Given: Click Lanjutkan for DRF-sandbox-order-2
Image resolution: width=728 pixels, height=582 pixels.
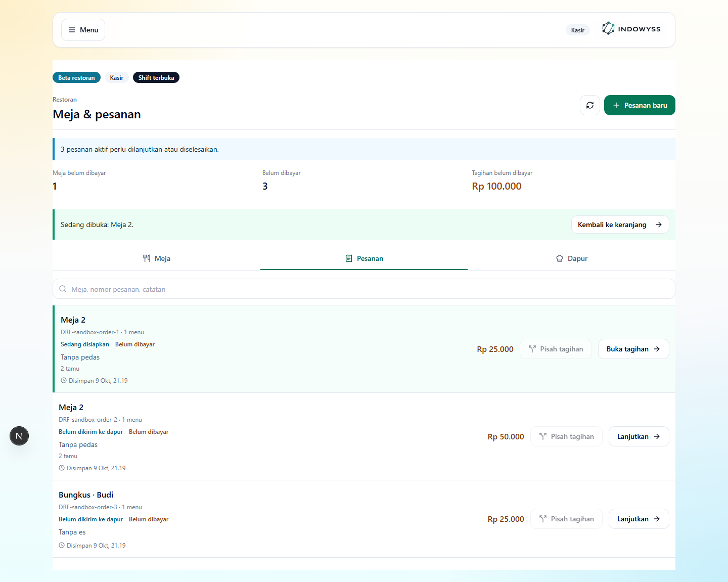Looking at the screenshot, I should pyautogui.click(x=639, y=436).
